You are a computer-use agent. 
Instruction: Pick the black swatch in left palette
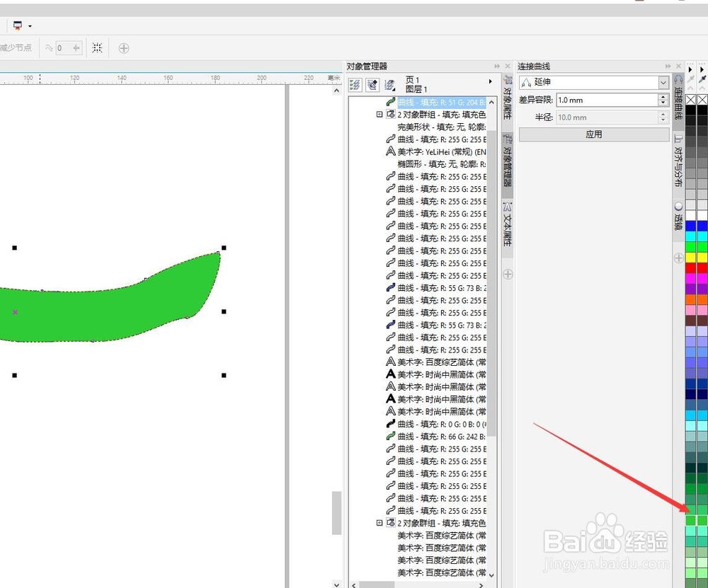click(x=691, y=110)
